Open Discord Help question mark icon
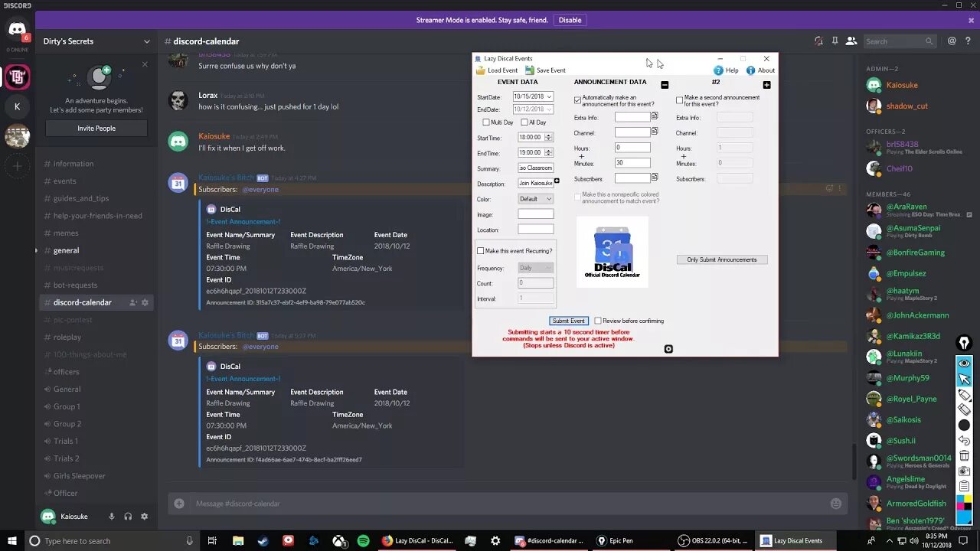The width and height of the screenshot is (980, 551). pos(968,41)
